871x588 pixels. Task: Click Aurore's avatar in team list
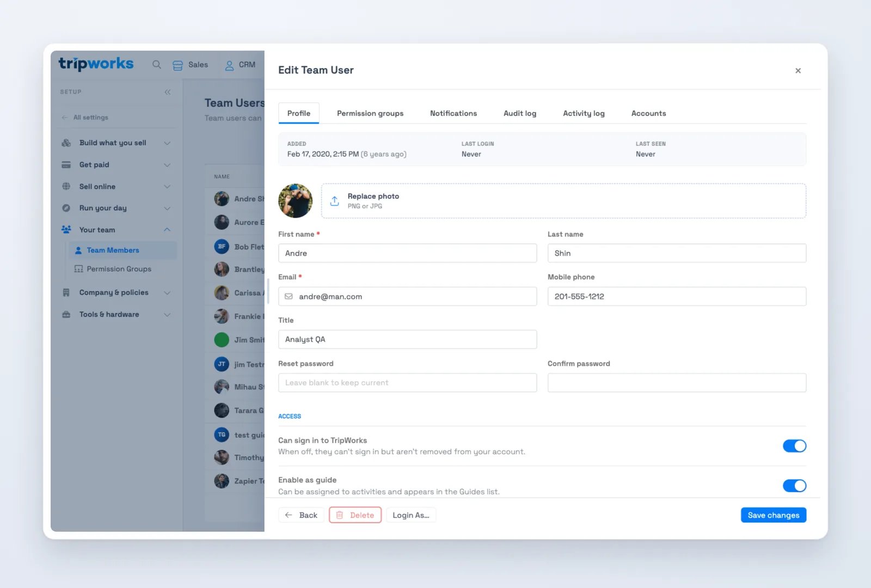(x=222, y=222)
